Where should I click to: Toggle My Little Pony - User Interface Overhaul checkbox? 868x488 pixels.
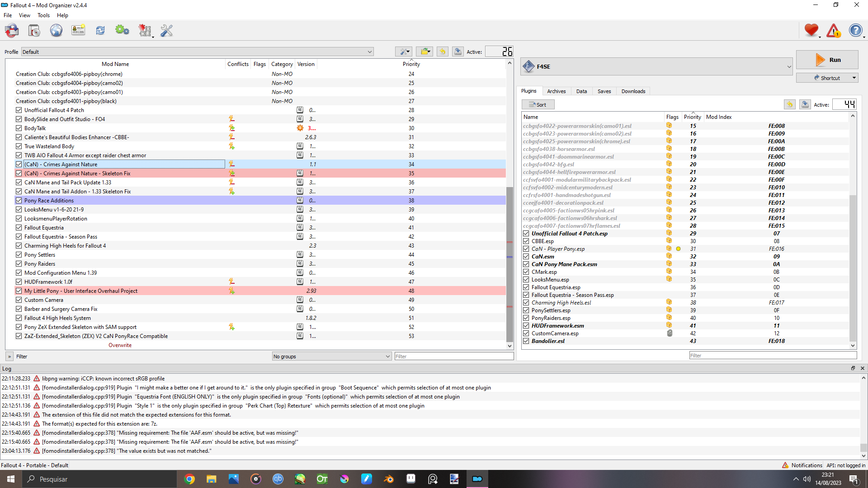coord(19,291)
